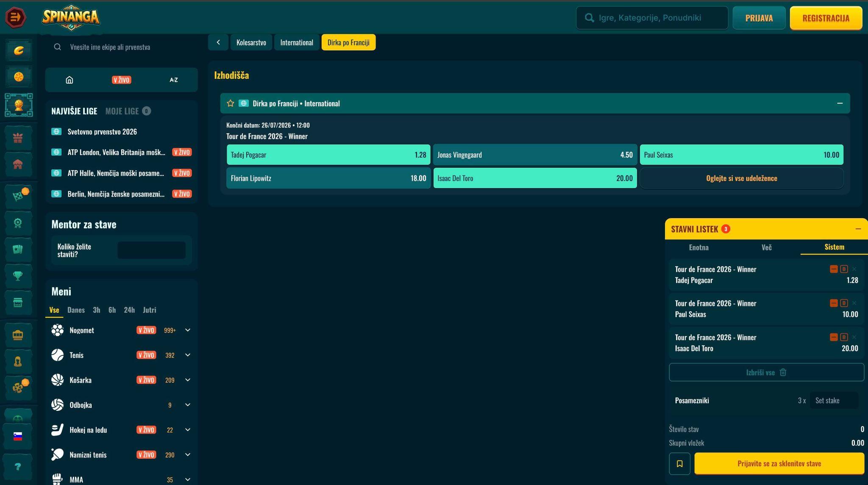Image resolution: width=868 pixels, height=485 pixels.
Task: Go to Kolesarstvo breadcrumb
Action: pos(251,42)
